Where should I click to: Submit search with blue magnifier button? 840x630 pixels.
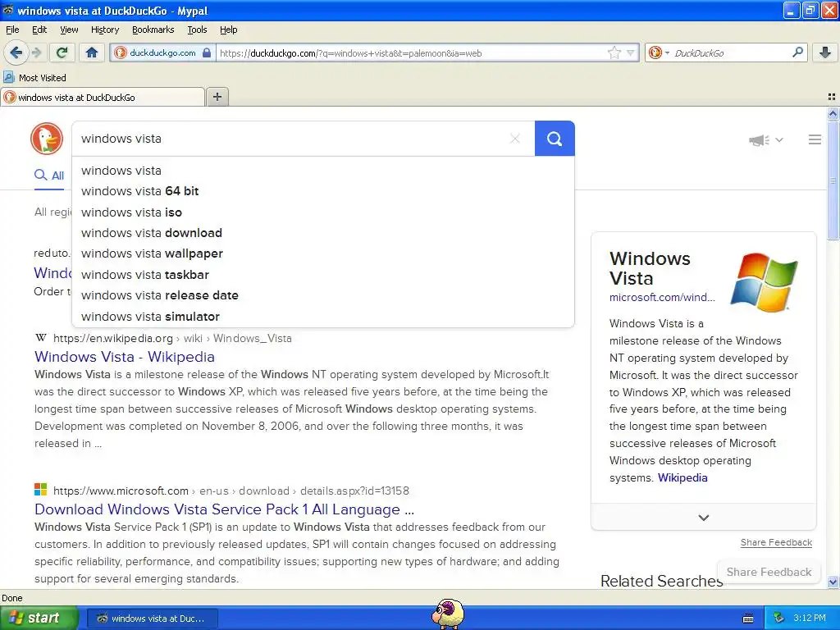click(555, 139)
